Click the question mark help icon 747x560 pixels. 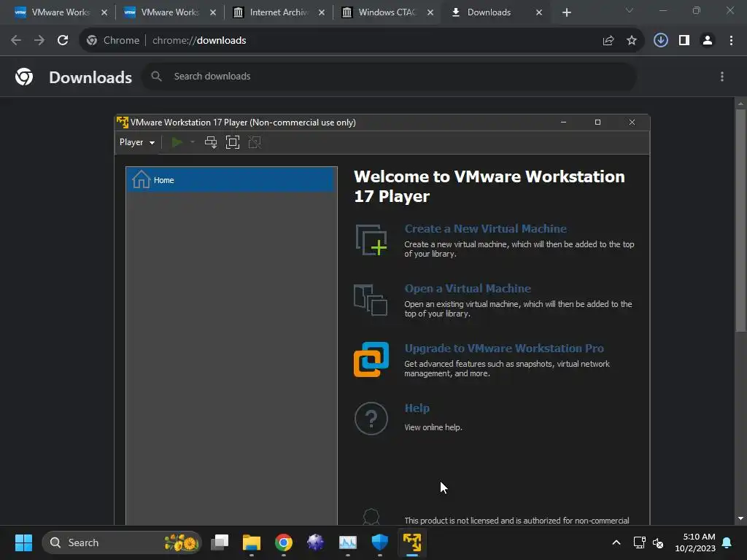click(371, 419)
